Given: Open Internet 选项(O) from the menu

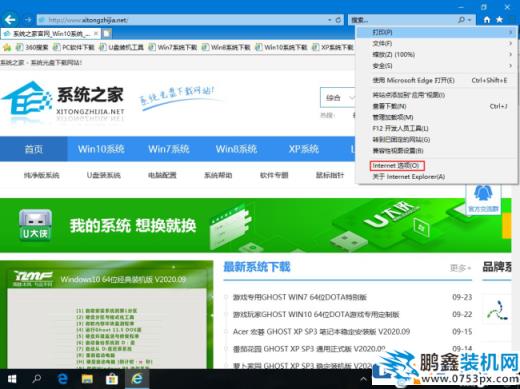Looking at the screenshot, I should (x=437, y=165).
